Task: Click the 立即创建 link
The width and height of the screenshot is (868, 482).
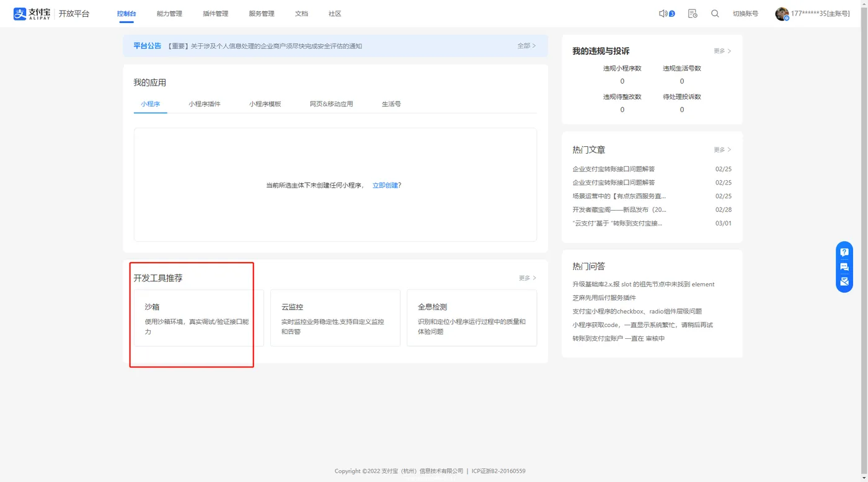Action: tap(385, 185)
